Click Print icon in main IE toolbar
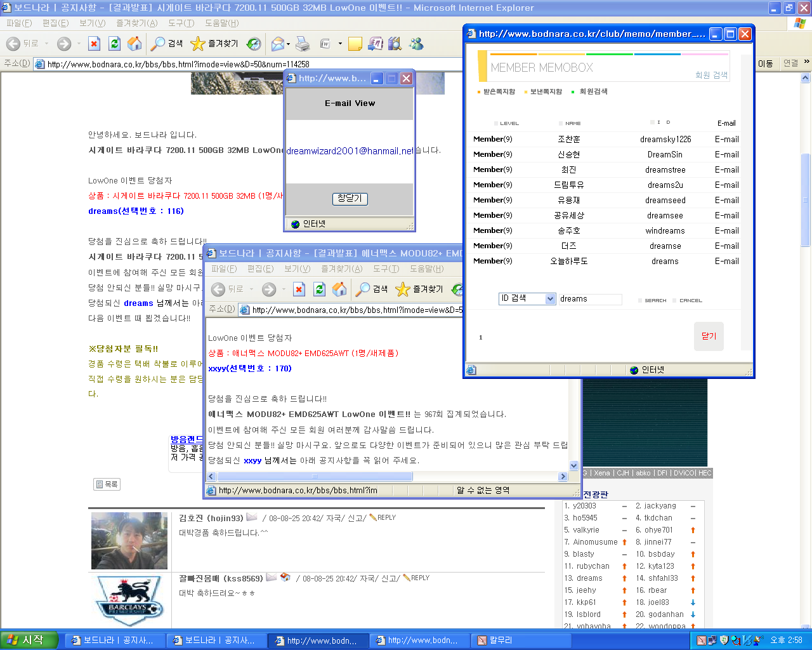The height and width of the screenshot is (650, 812). tap(303, 44)
